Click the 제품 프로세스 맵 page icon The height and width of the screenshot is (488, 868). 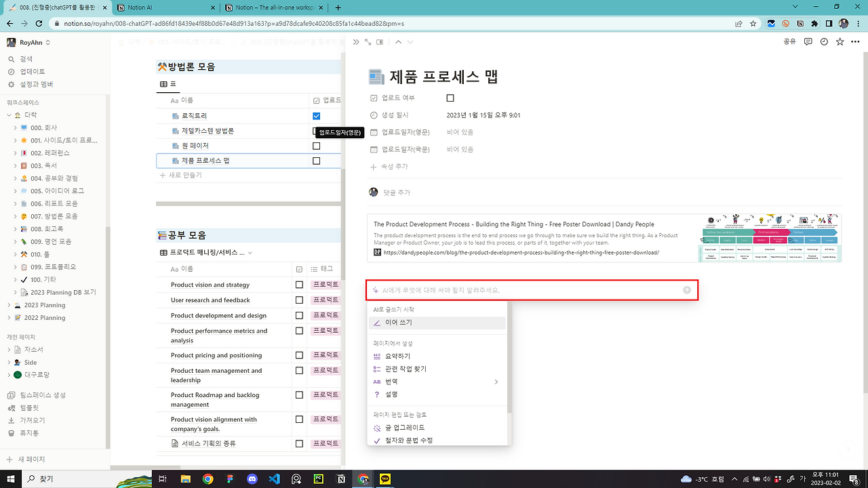coord(376,77)
